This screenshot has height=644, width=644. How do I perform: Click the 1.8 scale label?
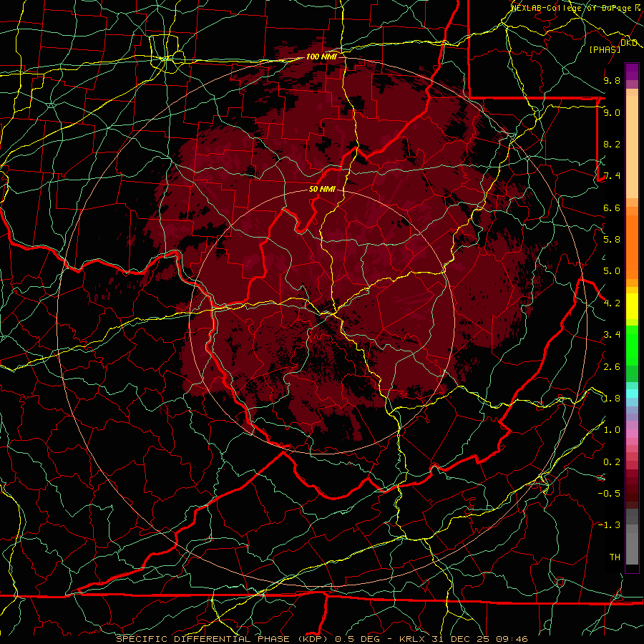(x=612, y=399)
